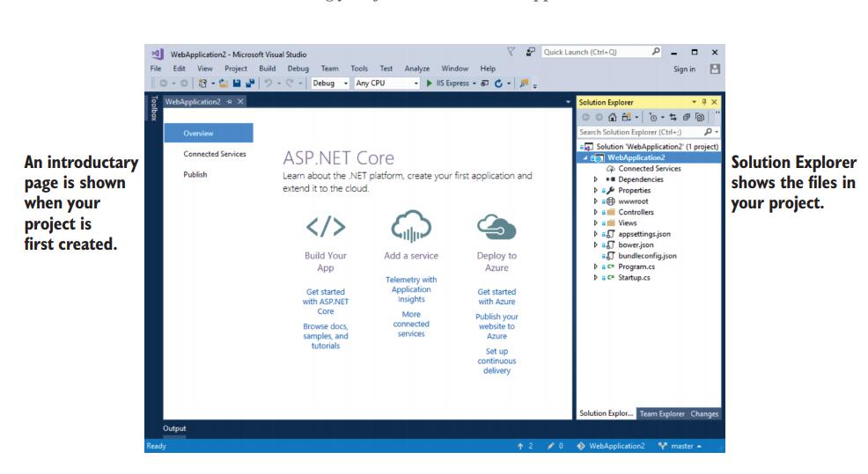Image resolution: width=868 pixels, height=474 pixels.
Task: Click the browser link icon after IIS Express
Action: pos(484,83)
